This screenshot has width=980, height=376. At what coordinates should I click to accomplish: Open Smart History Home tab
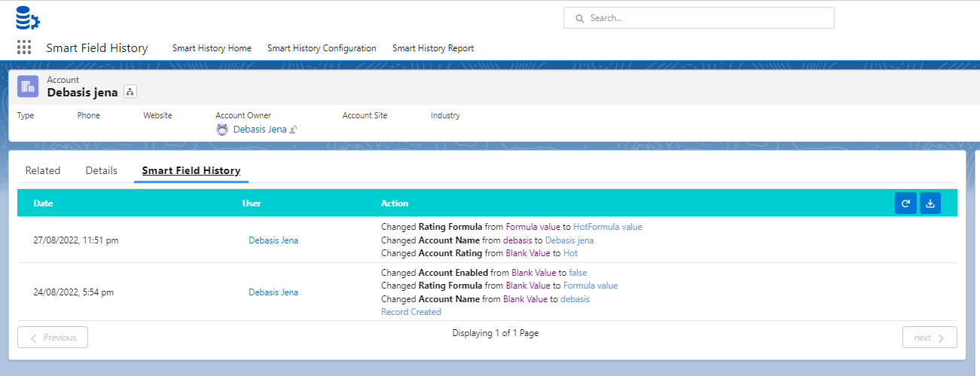[x=212, y=48]
